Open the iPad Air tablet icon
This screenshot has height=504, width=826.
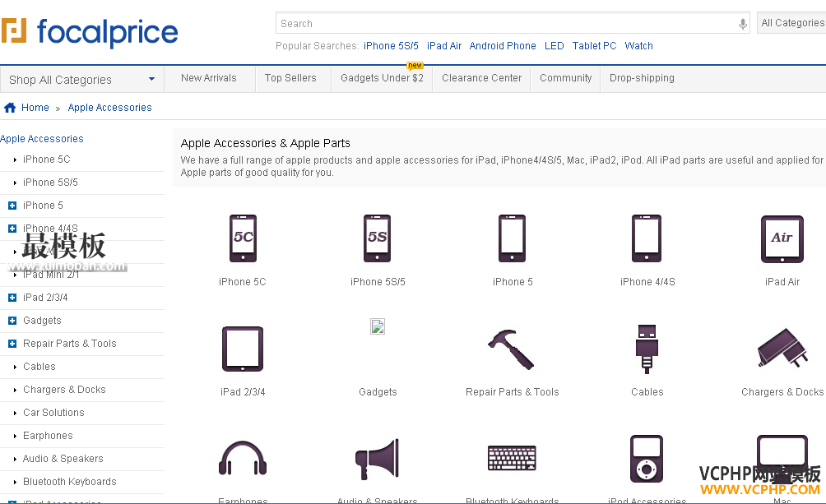[782, 239]
